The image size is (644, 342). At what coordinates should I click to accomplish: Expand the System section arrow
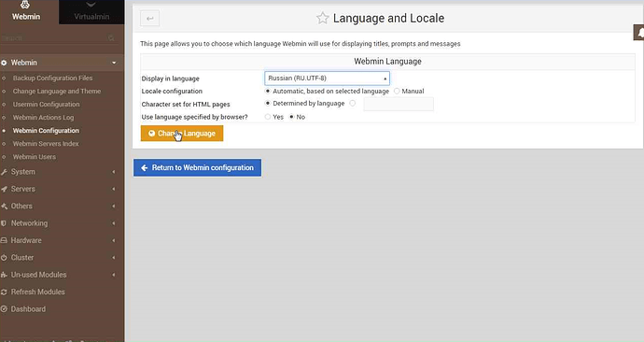114,172
